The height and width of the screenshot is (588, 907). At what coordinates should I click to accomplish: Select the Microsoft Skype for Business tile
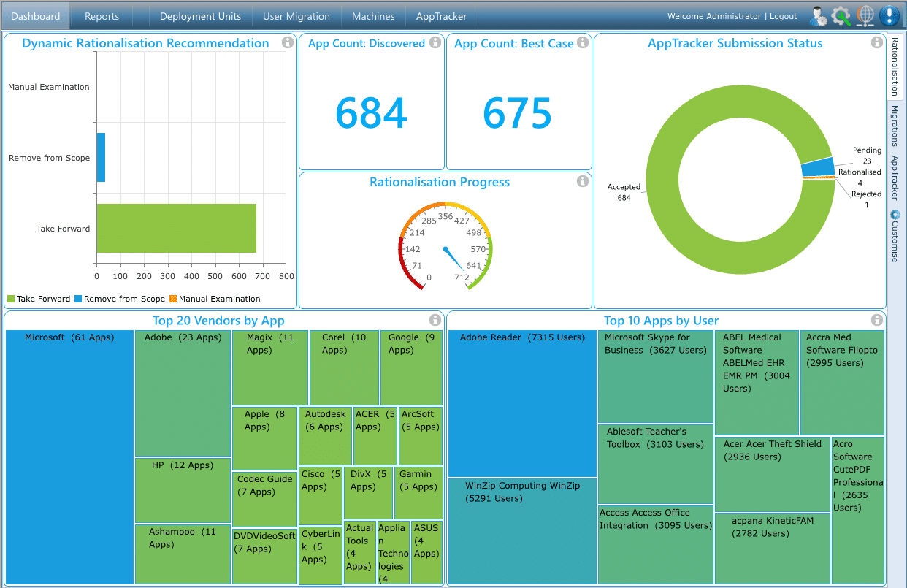655,376
